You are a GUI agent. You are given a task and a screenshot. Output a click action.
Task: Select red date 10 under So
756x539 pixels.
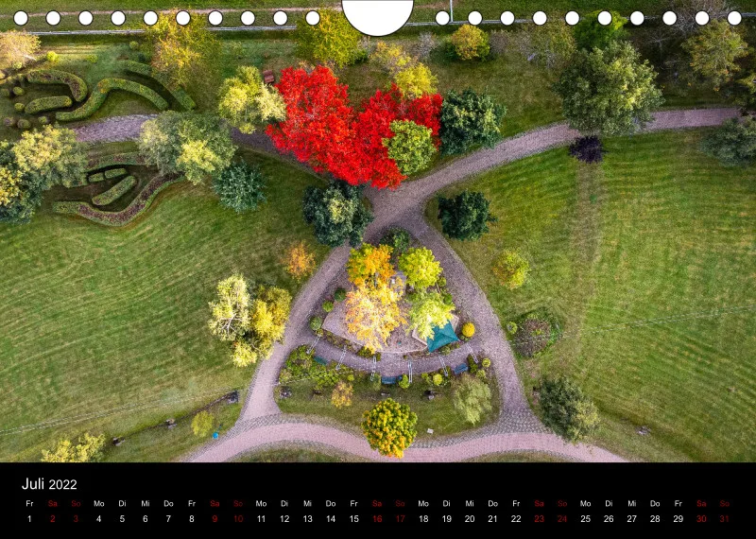(238, 519)
